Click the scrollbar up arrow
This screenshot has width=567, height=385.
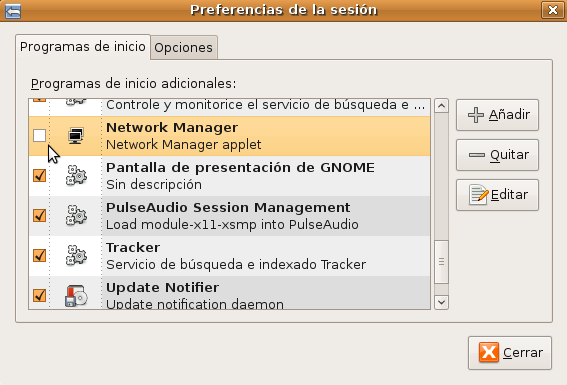441,106
